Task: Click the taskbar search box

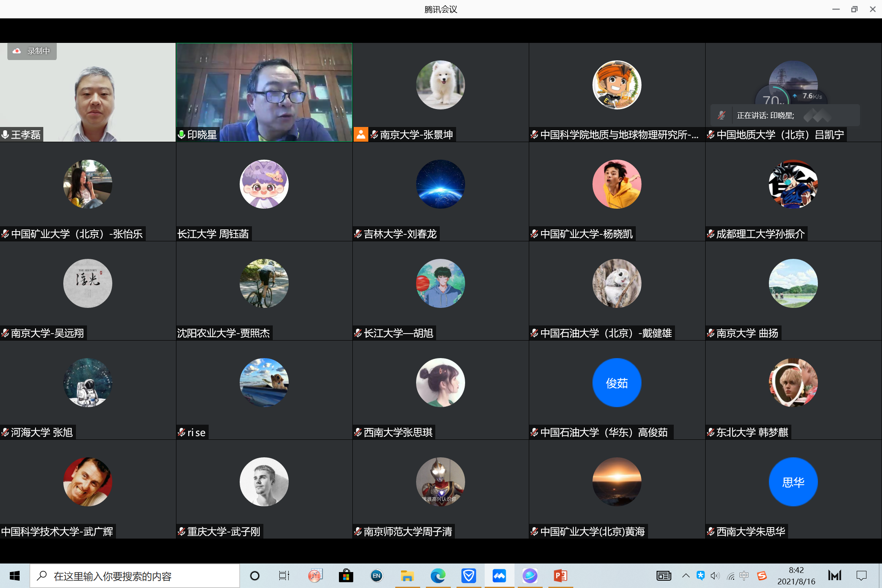Action: coord(135,576)
